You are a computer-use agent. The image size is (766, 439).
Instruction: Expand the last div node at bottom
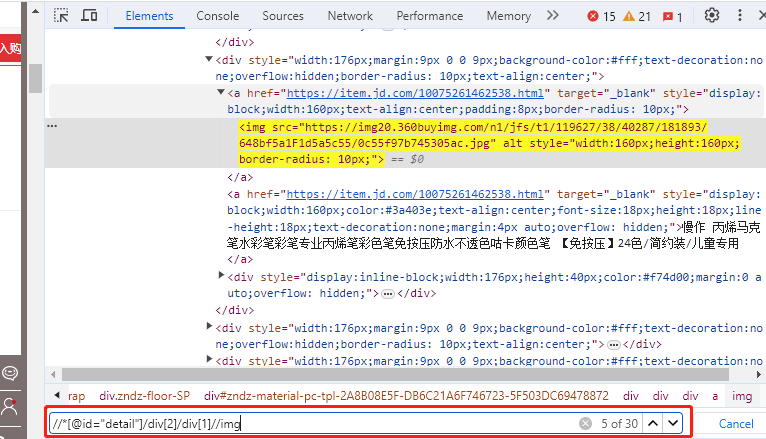(x=209, y=359)
